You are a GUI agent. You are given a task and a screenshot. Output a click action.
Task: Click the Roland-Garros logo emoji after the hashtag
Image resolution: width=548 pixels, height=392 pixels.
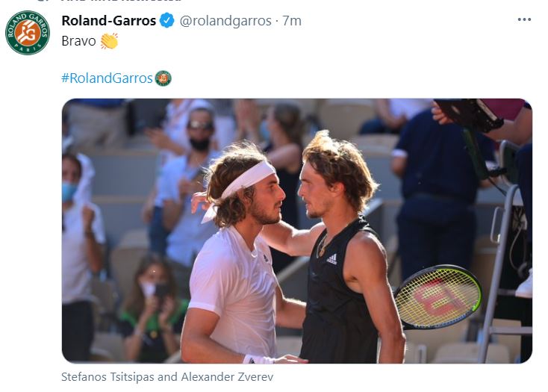[x=164, y=78]
